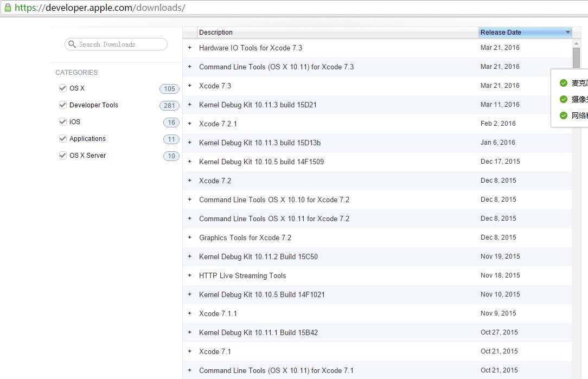Expand the Xcode 7.3 row

[x=190, y=86]
